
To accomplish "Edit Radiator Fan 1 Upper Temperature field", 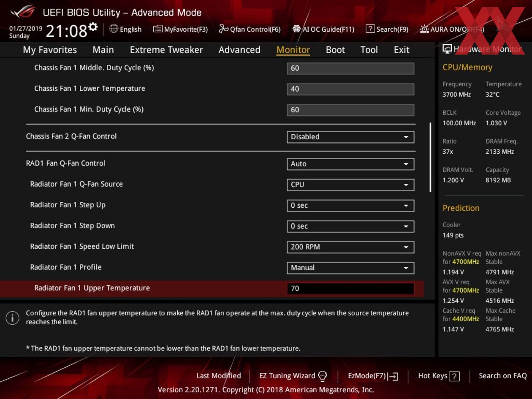I will tap(350, 288).
